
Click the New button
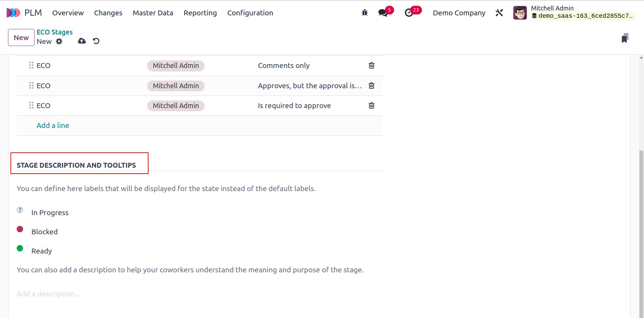pyautogui.click(x=21, y=38)
